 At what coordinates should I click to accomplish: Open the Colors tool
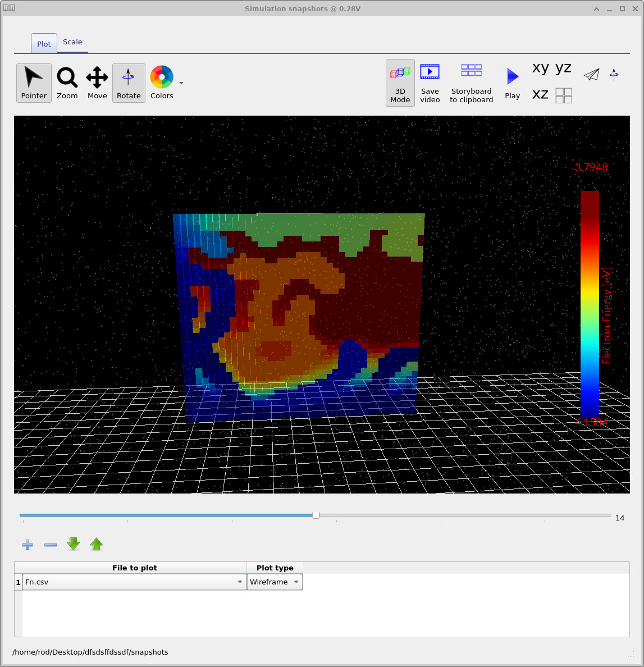[162, 83]
